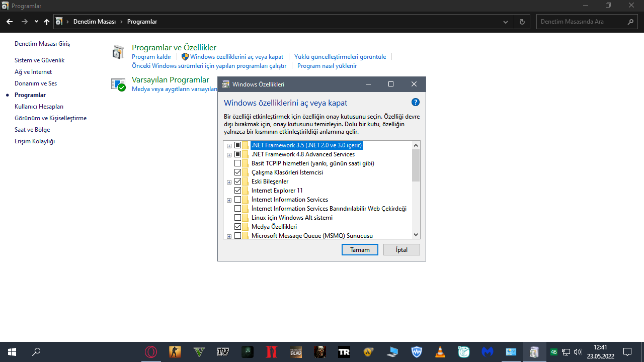Viewport: 644px width, 362px height.
Task: Open the notification center icon
Action: tap(627, 352)
